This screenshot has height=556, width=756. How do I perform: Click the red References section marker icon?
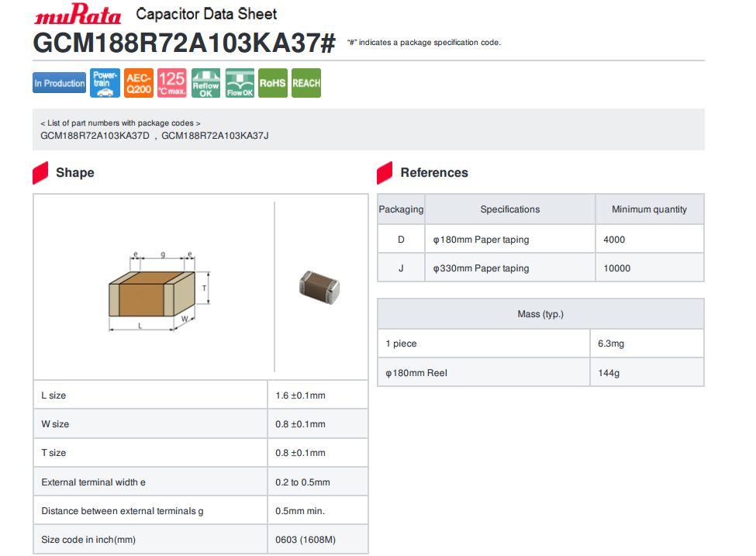pyautogui.click(x=385, y=173)
